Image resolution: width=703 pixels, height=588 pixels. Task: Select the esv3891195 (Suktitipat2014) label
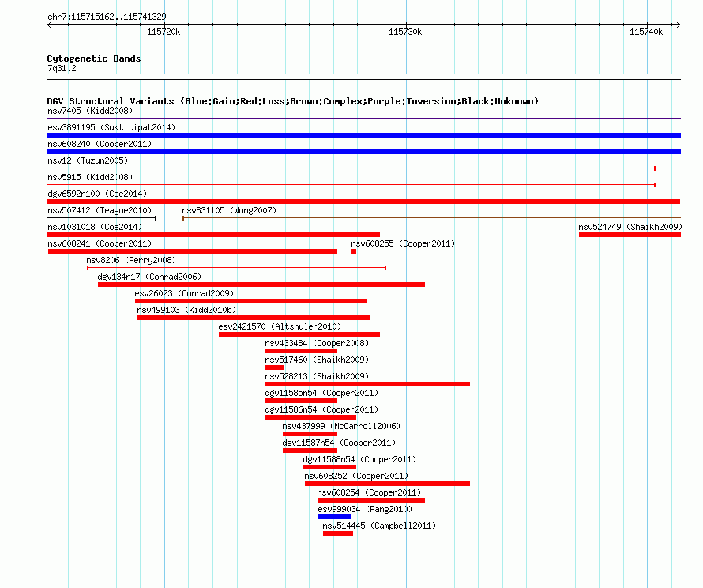[x=111, y=127]
